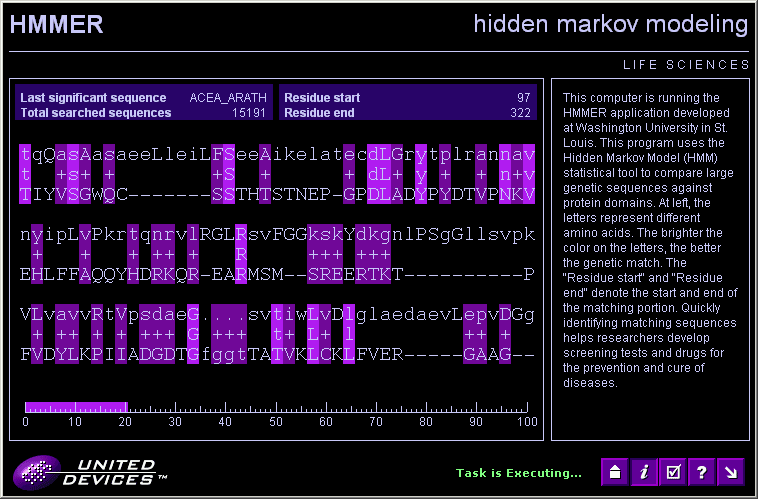
Task: Click the HMMER title text
Action: tap(57, 24)
